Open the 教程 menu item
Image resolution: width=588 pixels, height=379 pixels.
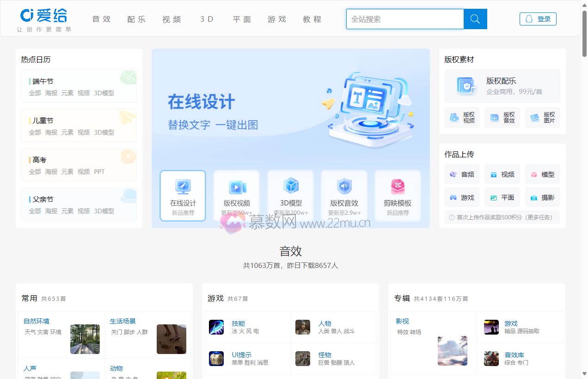(x=312, y=19)
